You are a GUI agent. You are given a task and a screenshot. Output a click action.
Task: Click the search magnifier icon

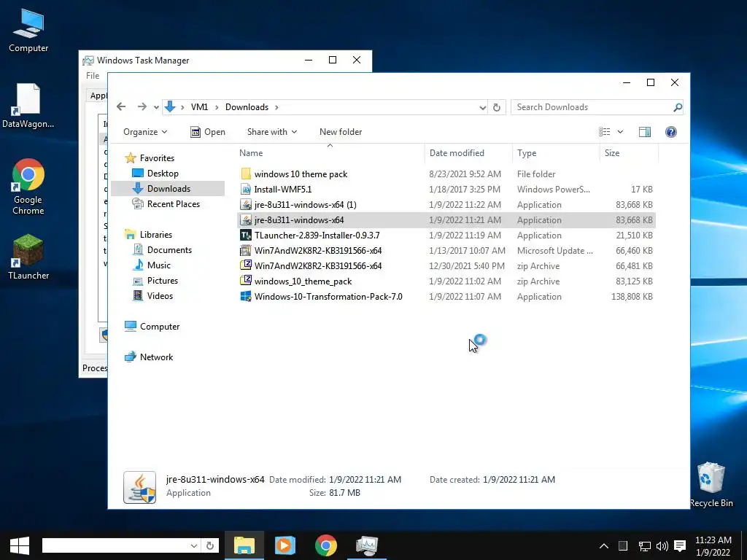tap(678, 107)
